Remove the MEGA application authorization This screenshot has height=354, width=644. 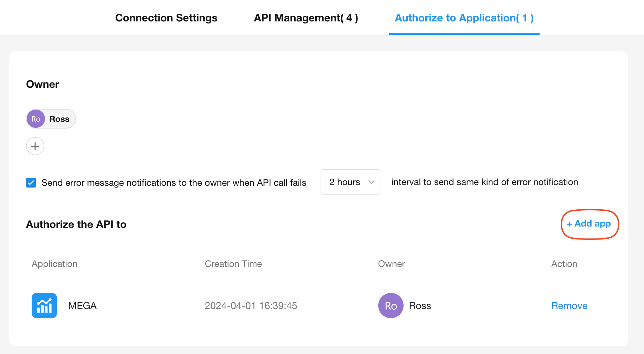pyautogui.click(x=569, y=306)
